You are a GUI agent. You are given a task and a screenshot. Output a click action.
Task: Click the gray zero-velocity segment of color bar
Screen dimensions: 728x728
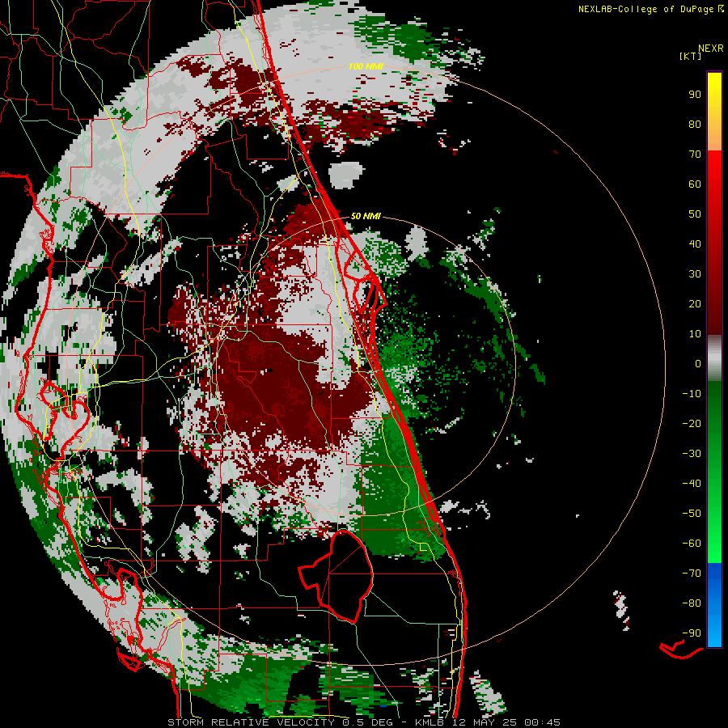pyautogui.click(x=714, y=358)
